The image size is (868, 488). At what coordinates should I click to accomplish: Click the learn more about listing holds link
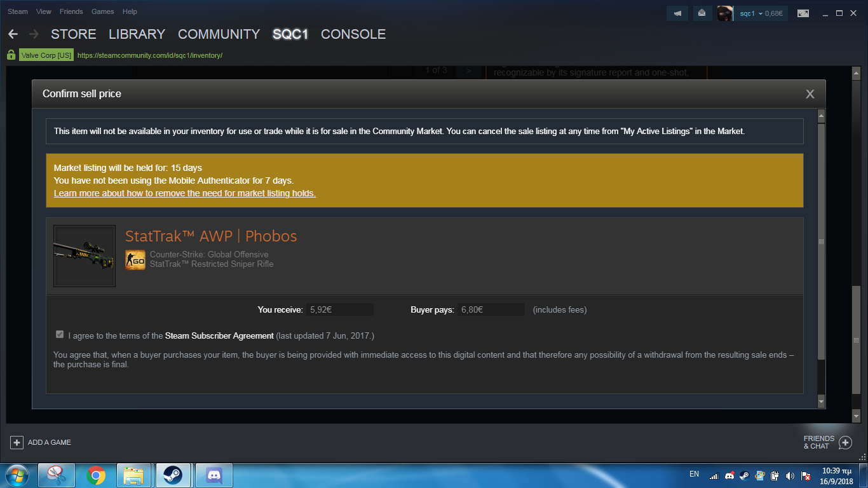pos(184,193)
